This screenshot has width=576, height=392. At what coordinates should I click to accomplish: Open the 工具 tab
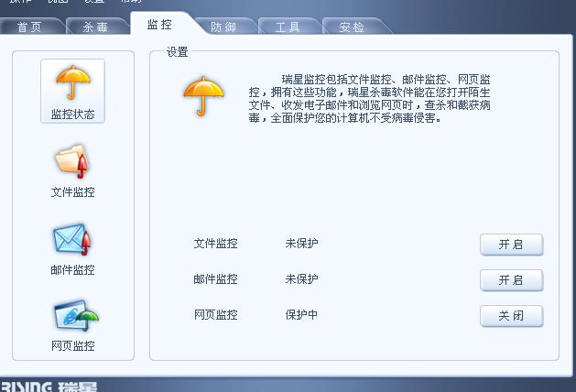(x=288, y=27)
